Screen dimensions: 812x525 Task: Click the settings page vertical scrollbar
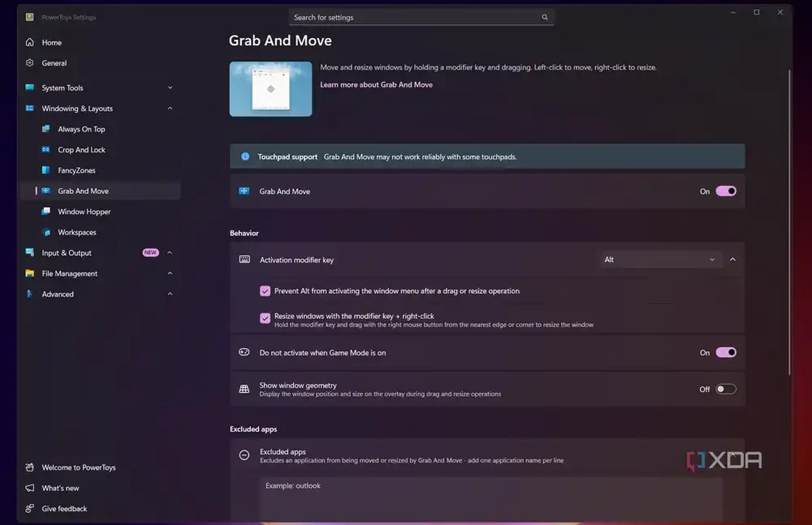(x=788, y=223)
